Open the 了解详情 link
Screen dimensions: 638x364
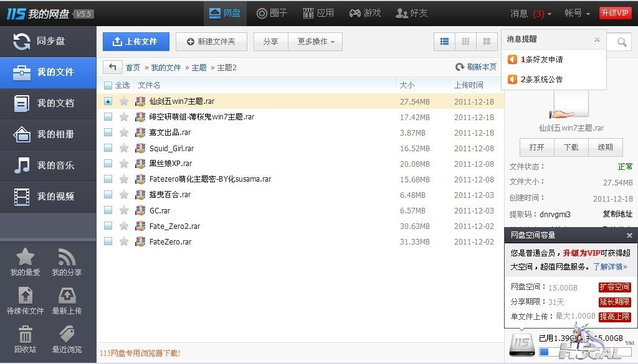[610, 266]
